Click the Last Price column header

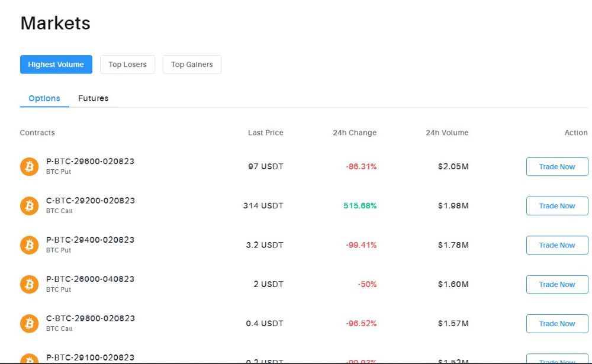pyautogui.click(x=265, y=133)
